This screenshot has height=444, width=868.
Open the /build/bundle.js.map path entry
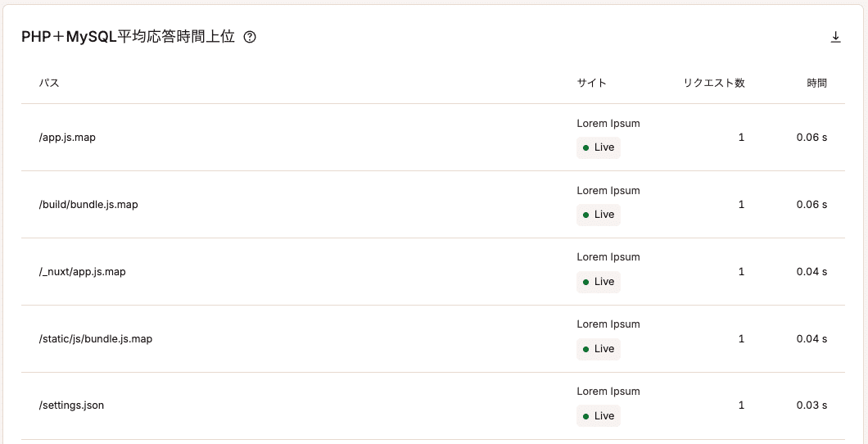pos(88,205)
